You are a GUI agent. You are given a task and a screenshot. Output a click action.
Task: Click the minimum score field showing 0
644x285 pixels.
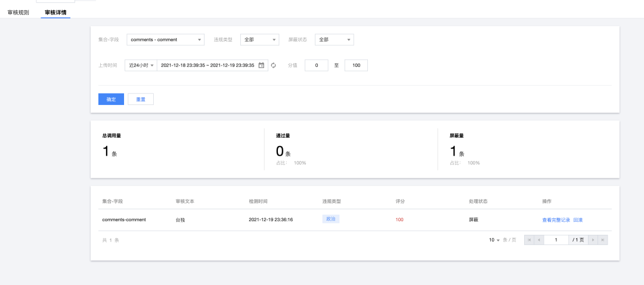pyautogui.click(x=316, y=66)
